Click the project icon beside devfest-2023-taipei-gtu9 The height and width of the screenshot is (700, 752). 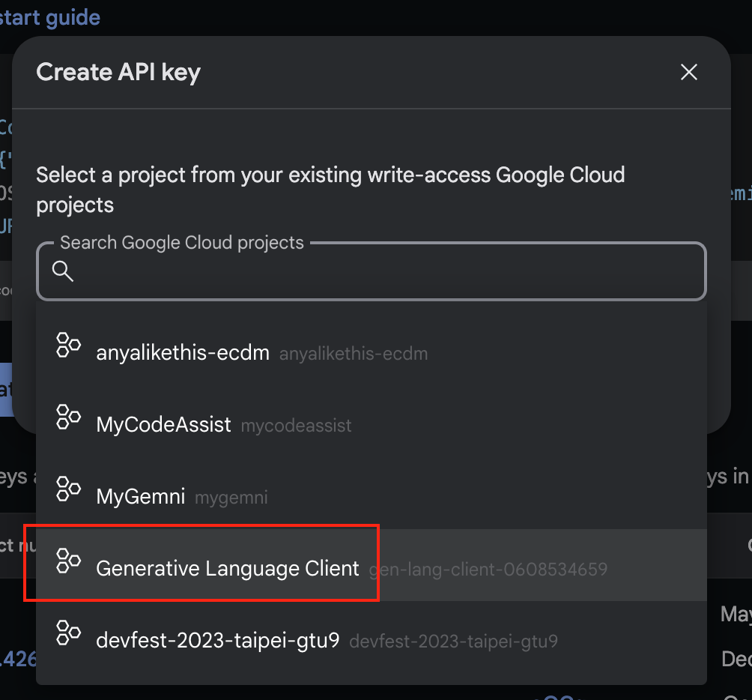(69, 633)
